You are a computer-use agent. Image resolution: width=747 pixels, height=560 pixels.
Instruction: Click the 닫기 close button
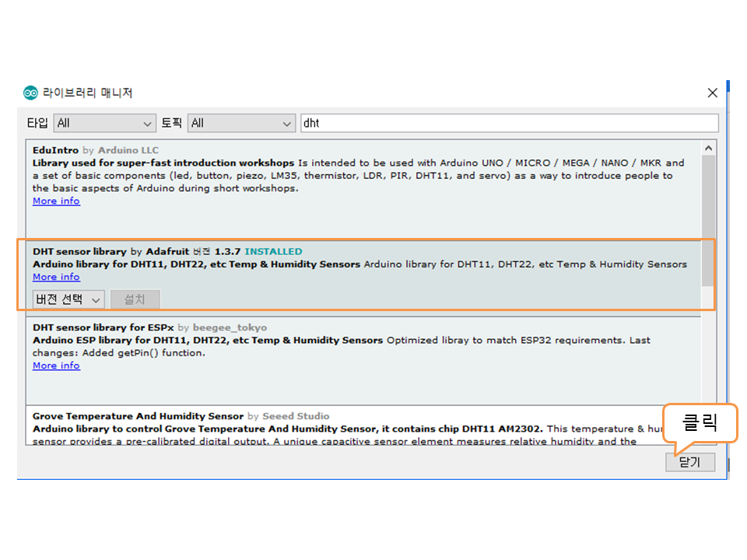690,462
